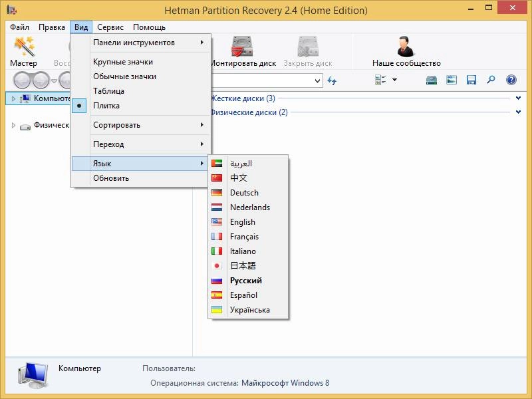Click the Монтировать диск icon
The width and height of the screenshot is (532, 399).
click(x=242, y=46)
